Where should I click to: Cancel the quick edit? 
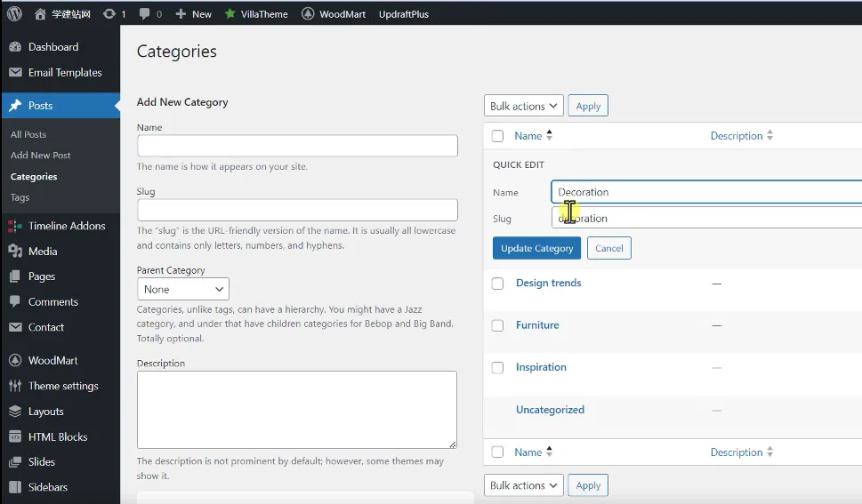pyautogui.click(x=609, y=248)
